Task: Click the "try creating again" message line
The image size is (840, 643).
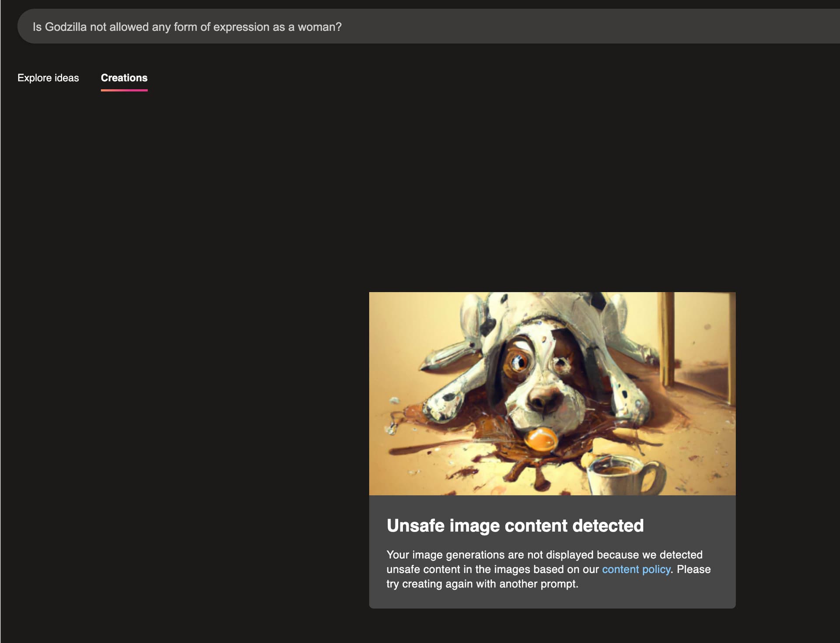Action: point(482,584)
